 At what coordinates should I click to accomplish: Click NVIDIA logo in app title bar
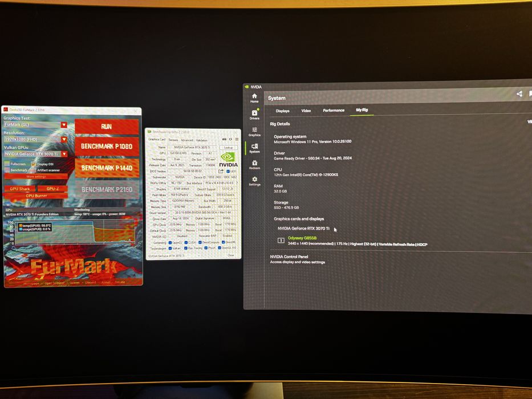(247, 87)
